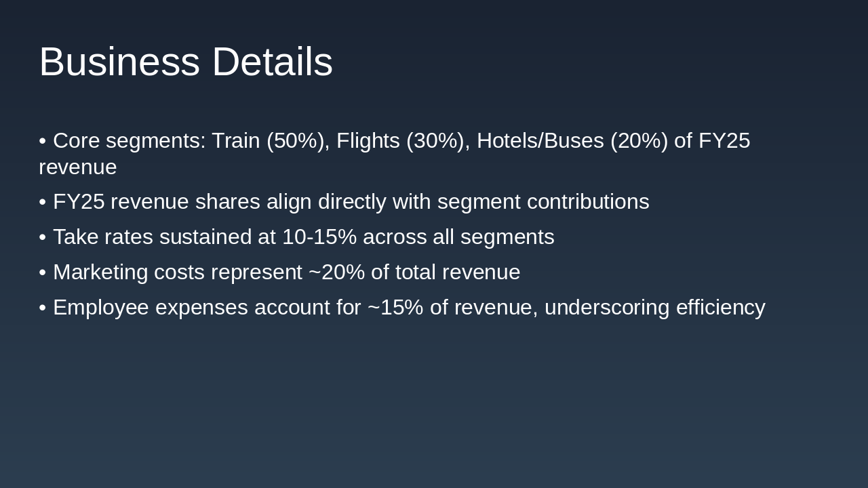
Task: Click the word "represent" in the marketing bullet
Action: click(x=256, y=272)
